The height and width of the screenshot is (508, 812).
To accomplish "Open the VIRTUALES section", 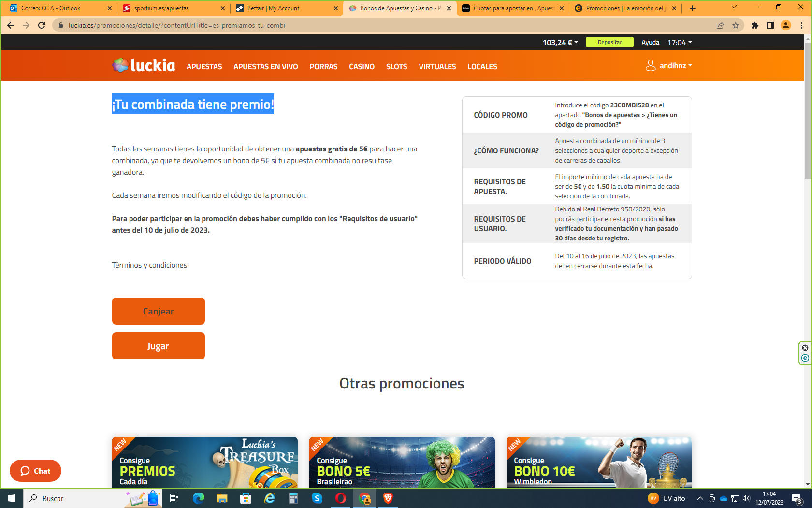I will tap(437, 67).
